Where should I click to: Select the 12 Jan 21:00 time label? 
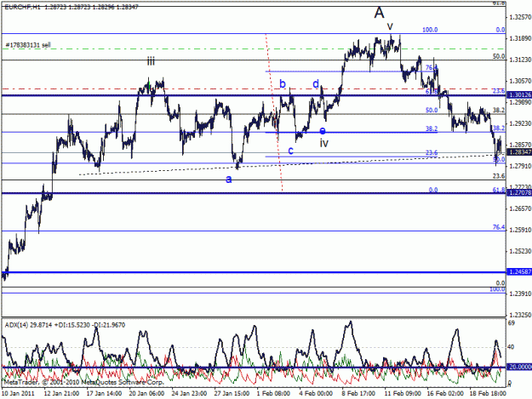click(62, 394)
